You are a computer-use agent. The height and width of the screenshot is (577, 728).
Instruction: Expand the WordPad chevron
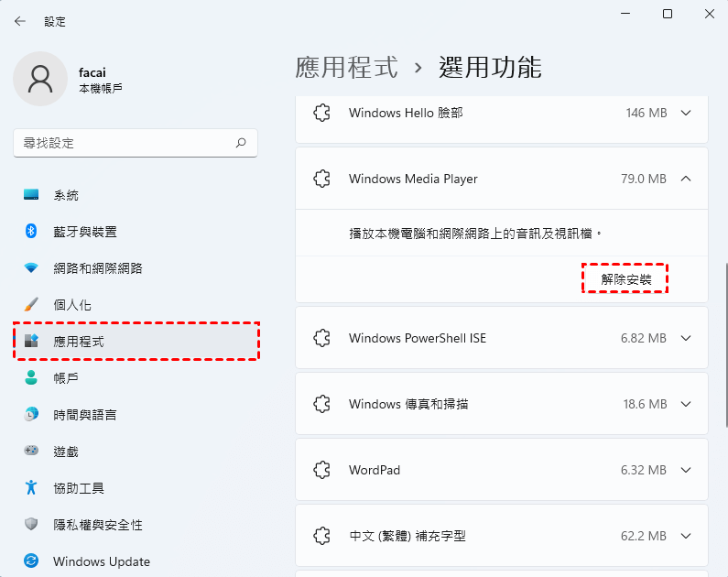pyautogui.click(x=686, y=470)
